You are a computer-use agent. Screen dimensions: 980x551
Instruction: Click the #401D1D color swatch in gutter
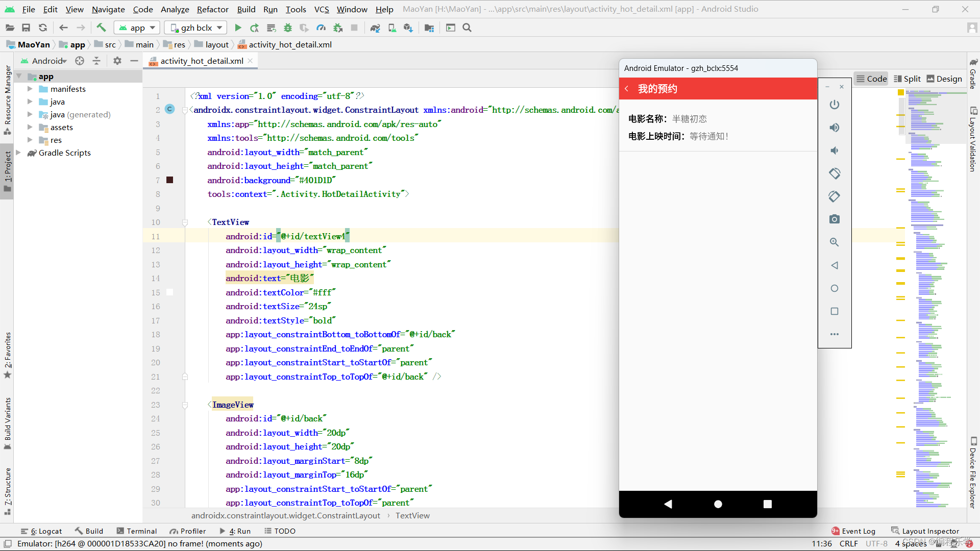tap(170, 180)
